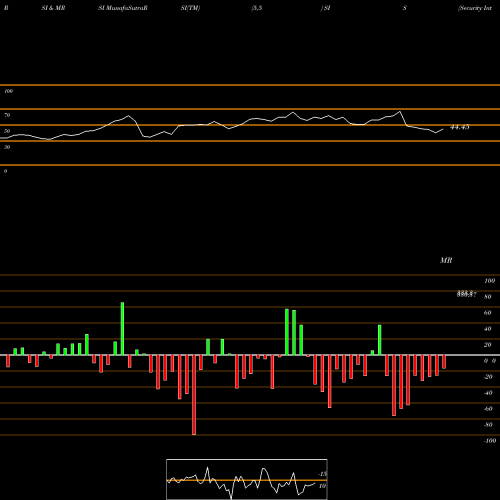500x500 pixels.
Task: Open the mini oscillator chart thumbnail at bottom
Action: tap(247, 479)
